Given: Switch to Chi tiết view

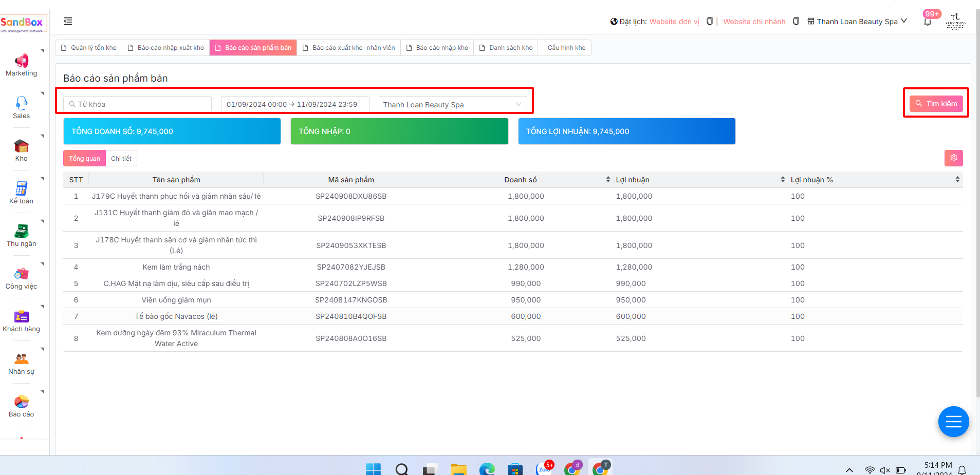Looking at the screenshot, I should (121, 159).
